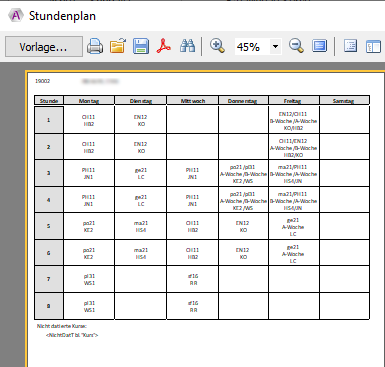Click the Stundenplan app logo icon

16,16
